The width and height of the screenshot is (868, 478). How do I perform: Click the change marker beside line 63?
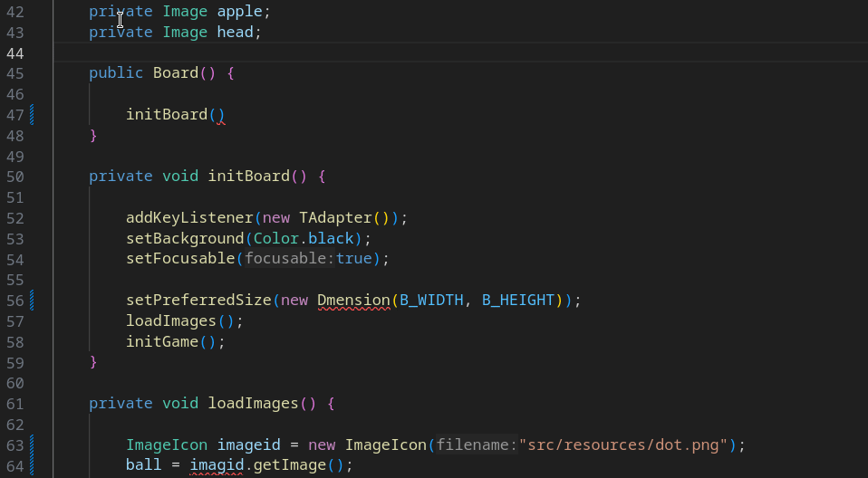(33, 445)
